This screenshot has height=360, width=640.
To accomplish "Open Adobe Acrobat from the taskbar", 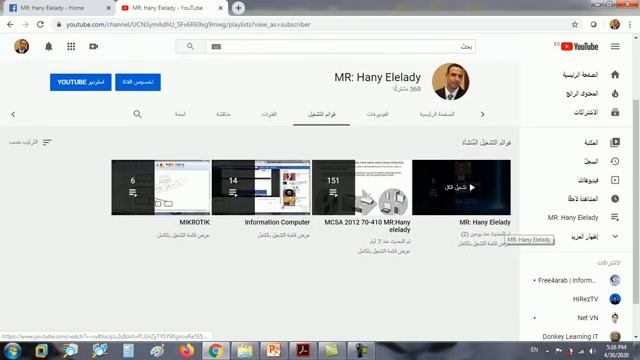I will (x=302, y=351).
